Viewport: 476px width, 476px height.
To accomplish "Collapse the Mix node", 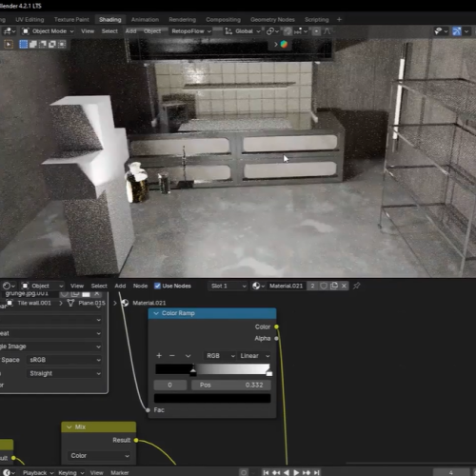I will [69, 427].
